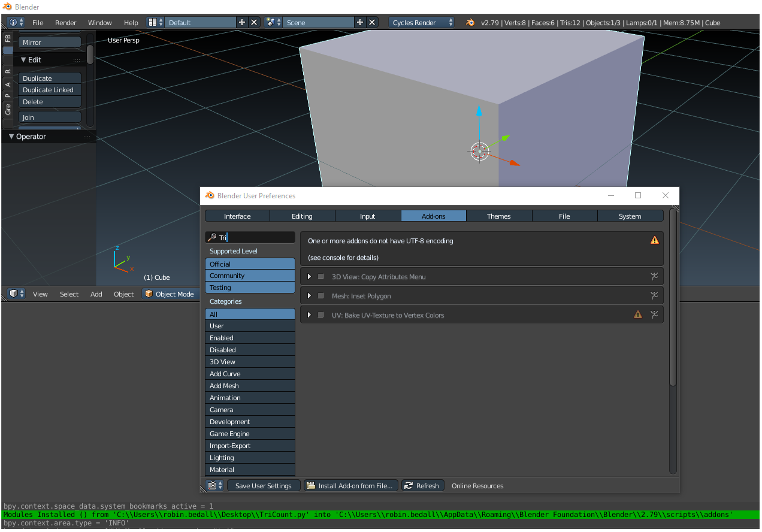Click the tool shelf vertical scrollbar
This screenshot has width=762, height=532.
(x=90, y=54)
